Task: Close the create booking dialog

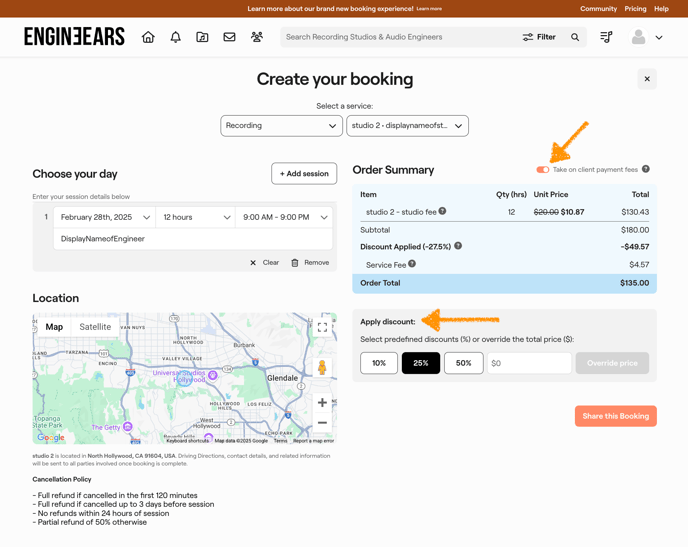Action: [647, 79]
